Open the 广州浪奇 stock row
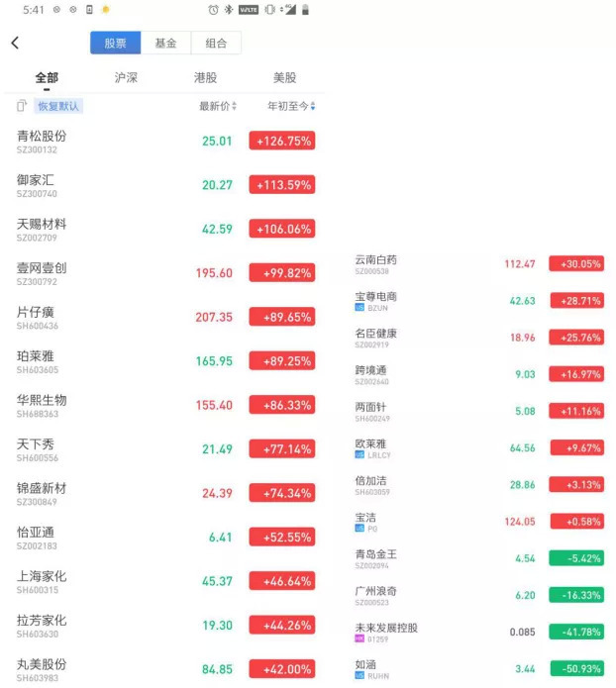 [478, 595]
